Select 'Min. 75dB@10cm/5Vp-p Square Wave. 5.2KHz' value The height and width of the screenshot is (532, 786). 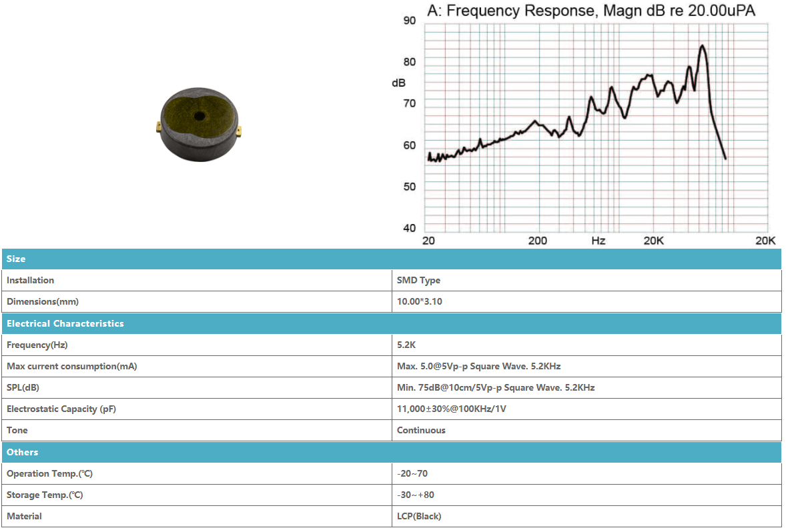coord(496,388)
